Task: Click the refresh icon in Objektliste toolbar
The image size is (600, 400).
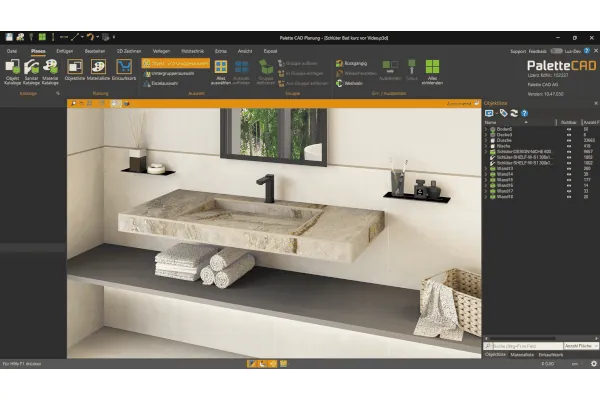Action: point(514,113)
